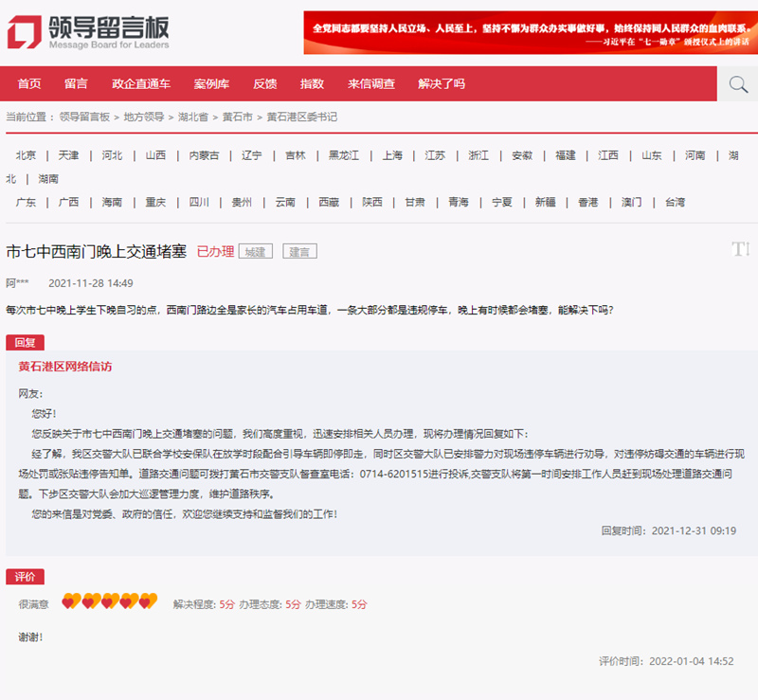Open the 留言 navigation item
Viewport: 758px width, 700px height.
point(76,84)
